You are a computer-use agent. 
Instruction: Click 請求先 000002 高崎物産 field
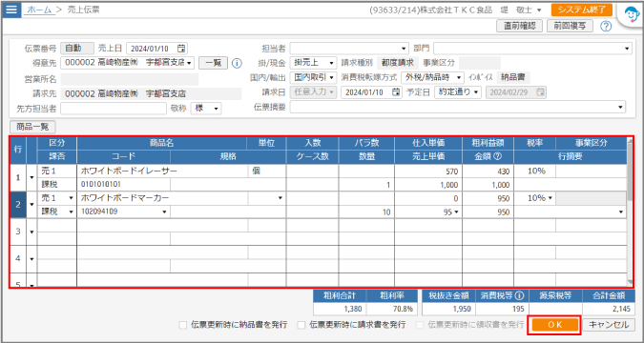pyautogui.click(x=151, y=93)
